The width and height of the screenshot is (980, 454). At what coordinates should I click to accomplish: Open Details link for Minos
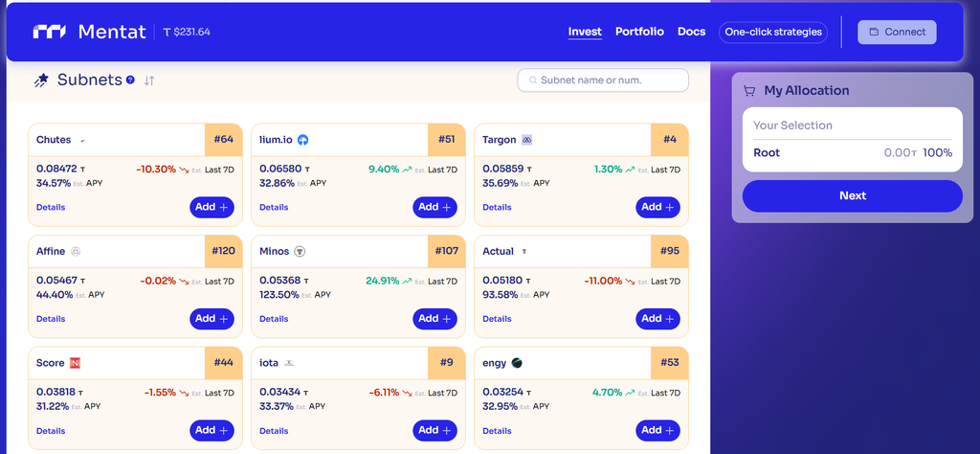[274, 319]
